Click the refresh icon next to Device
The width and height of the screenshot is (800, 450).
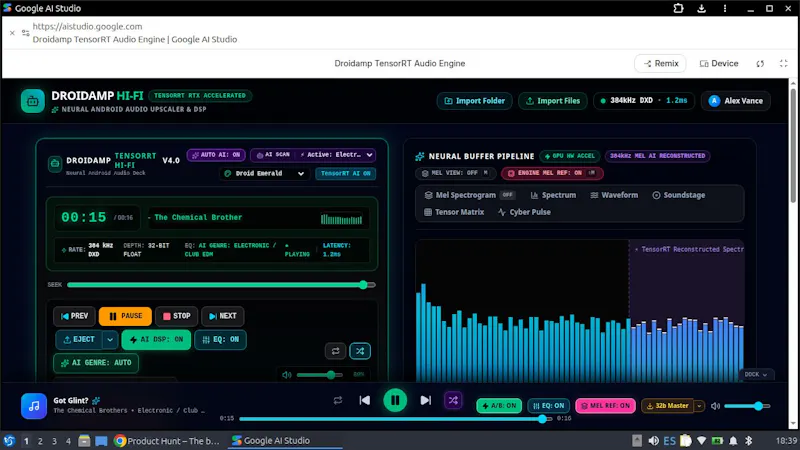(x=760, y=64)
